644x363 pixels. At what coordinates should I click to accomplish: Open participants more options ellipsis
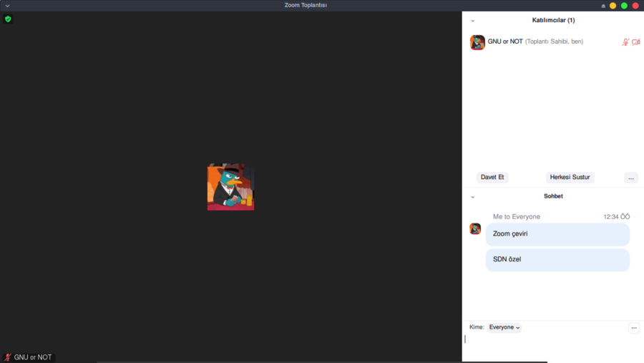tap(631, 178)
